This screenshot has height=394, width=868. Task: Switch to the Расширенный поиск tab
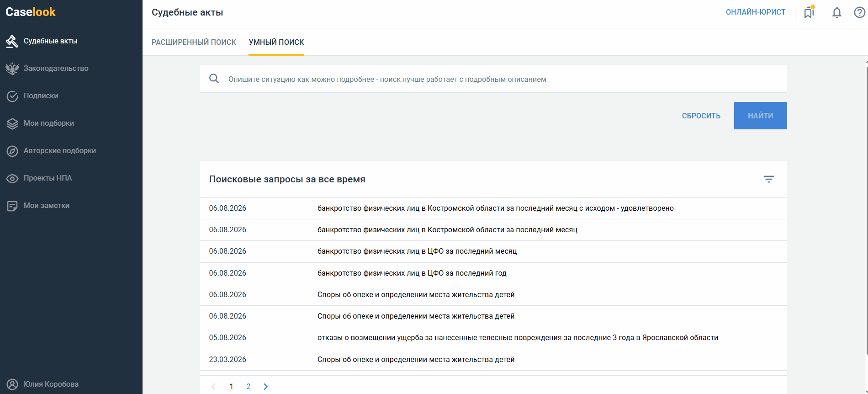194,42
